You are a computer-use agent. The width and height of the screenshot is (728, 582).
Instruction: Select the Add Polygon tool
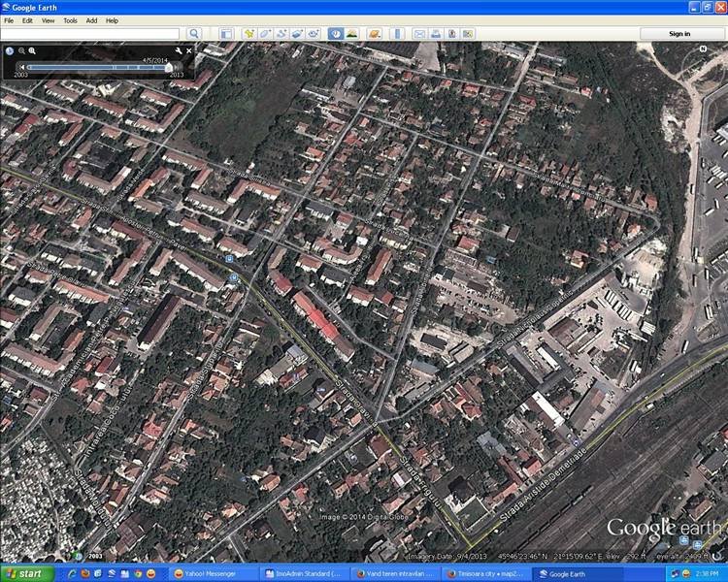[265, 34]
